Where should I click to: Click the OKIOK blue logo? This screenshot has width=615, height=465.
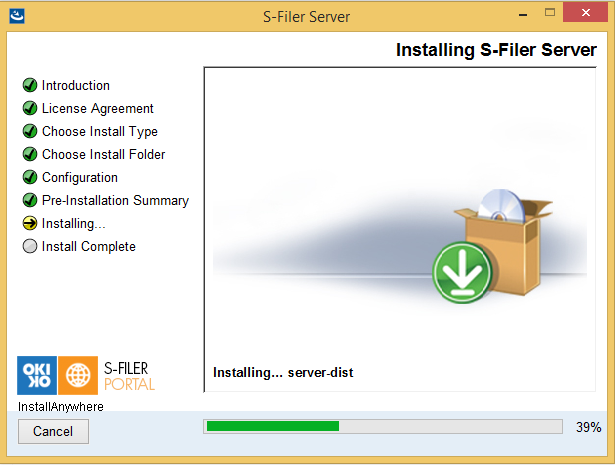37,375
